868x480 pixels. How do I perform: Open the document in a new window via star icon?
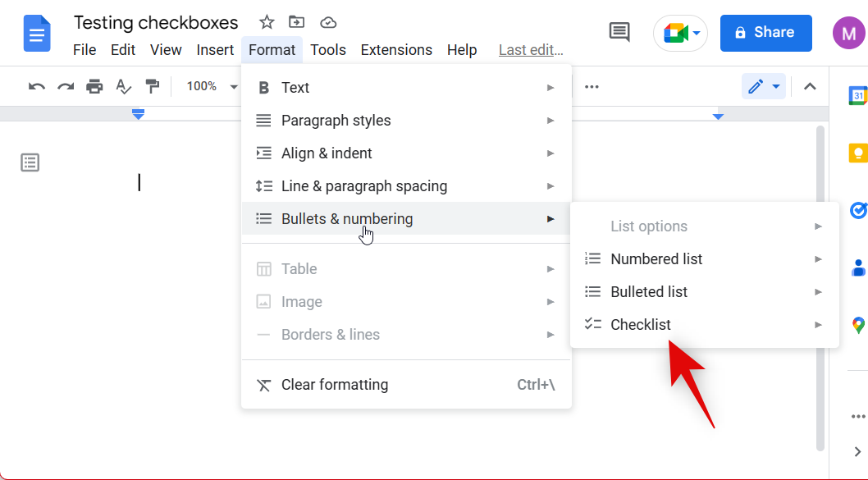click(266, 22)
